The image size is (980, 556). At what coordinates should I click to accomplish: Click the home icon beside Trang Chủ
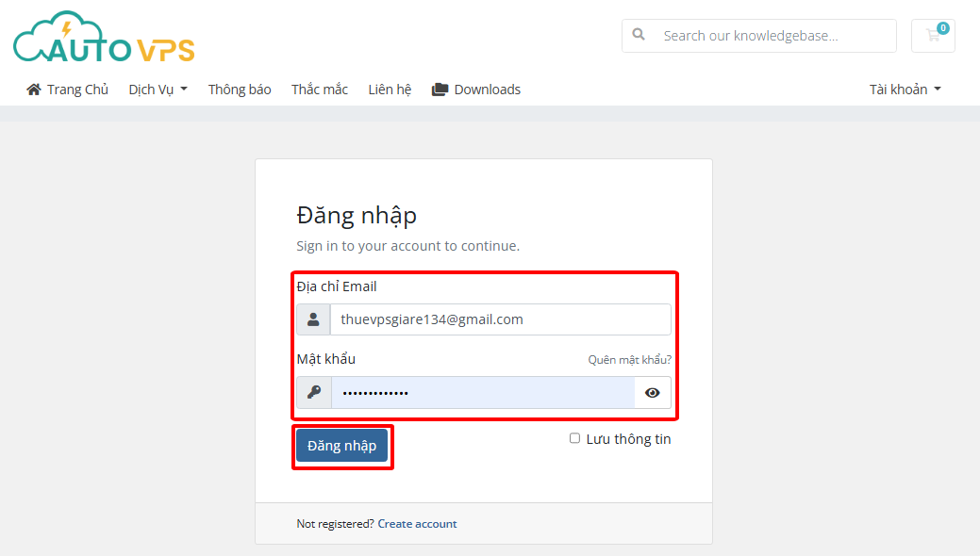coord(34,90)
